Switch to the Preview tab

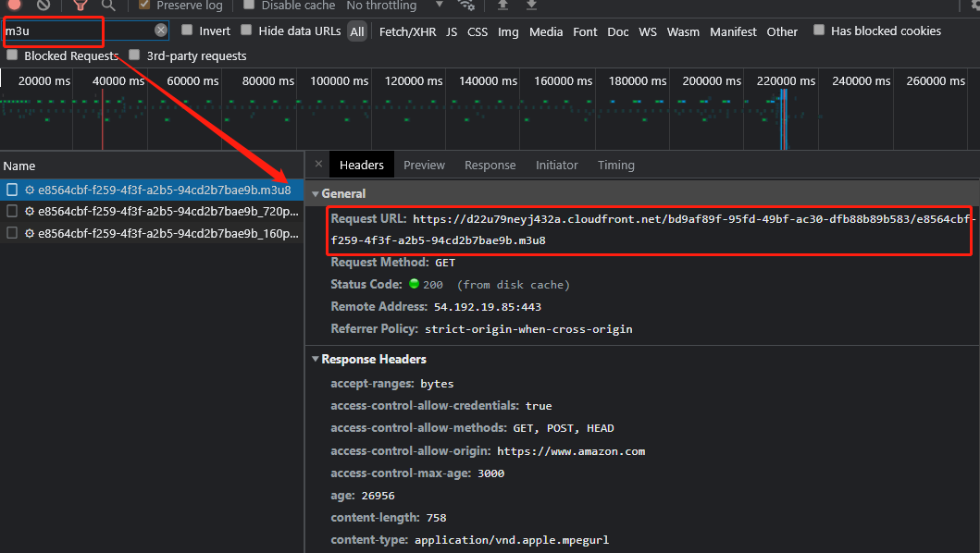[x=425, y=165]
